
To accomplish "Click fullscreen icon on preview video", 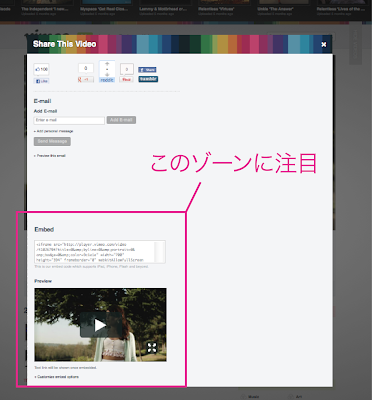I will [x=152, y=348].
